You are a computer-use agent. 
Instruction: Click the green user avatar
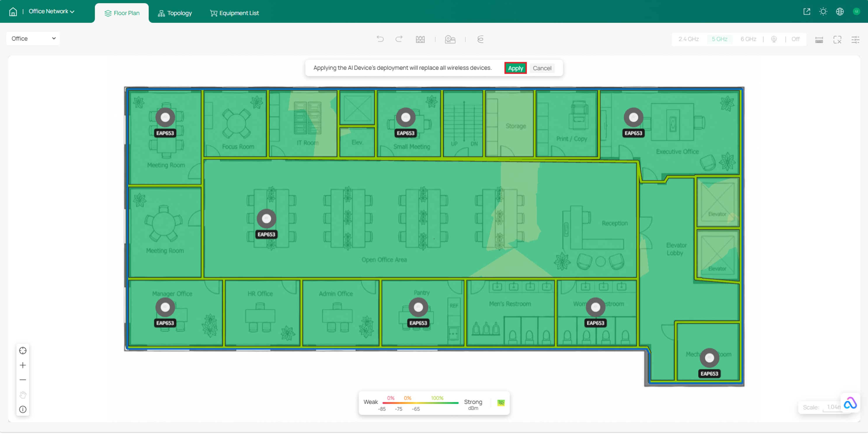(x=856, y=12)
